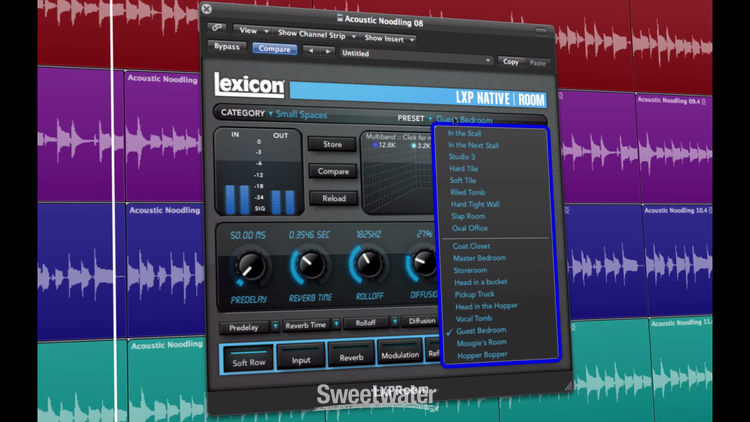
Task: Select the Soft Row tab
Action: 248,359
